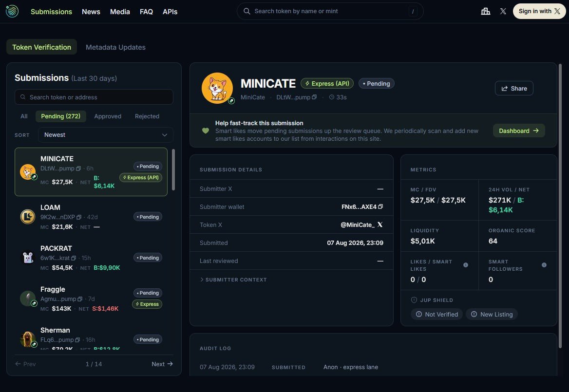Open the Dashboard button
The height and width of the screenshot is (392, 569).
coord(519,131)
